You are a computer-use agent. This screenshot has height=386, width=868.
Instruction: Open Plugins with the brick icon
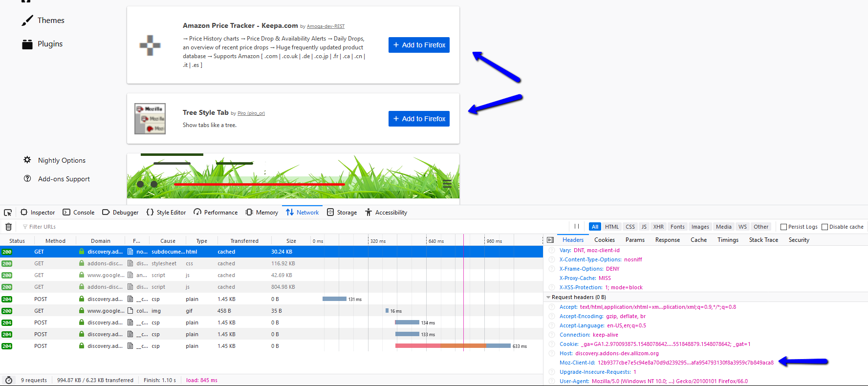pyautogui.click(x=27, y=44)
